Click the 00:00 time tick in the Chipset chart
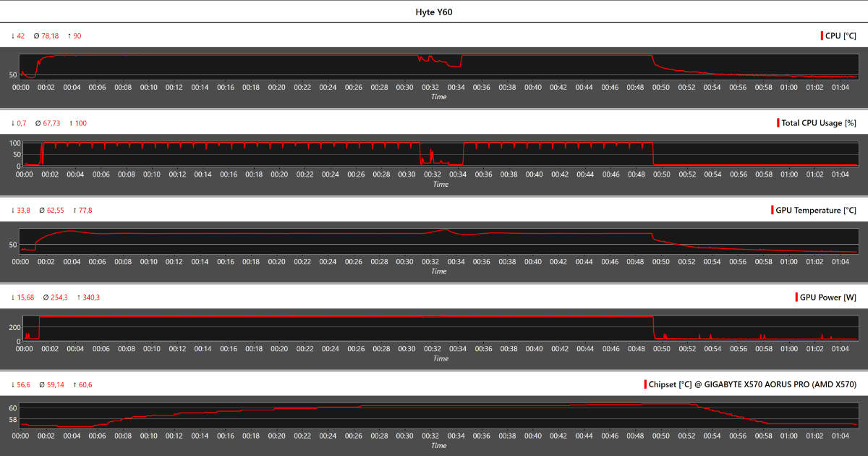This screenshot has width=868, height=456. point(20,436)
